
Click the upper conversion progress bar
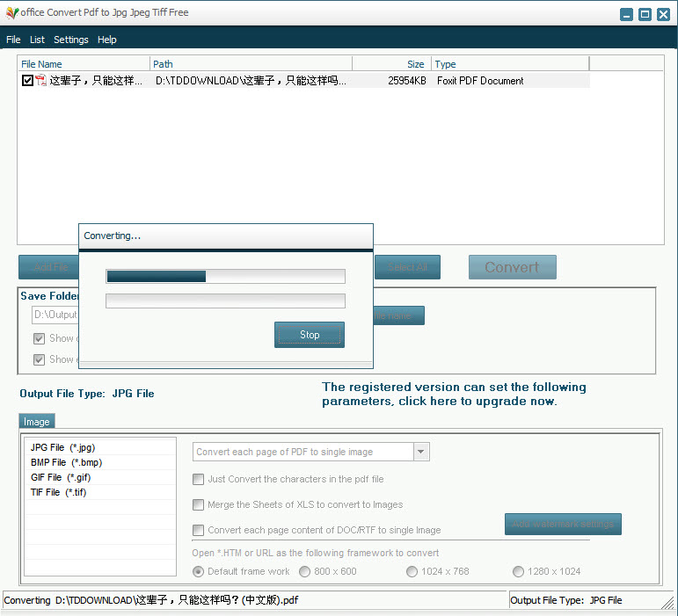(225, 276)
